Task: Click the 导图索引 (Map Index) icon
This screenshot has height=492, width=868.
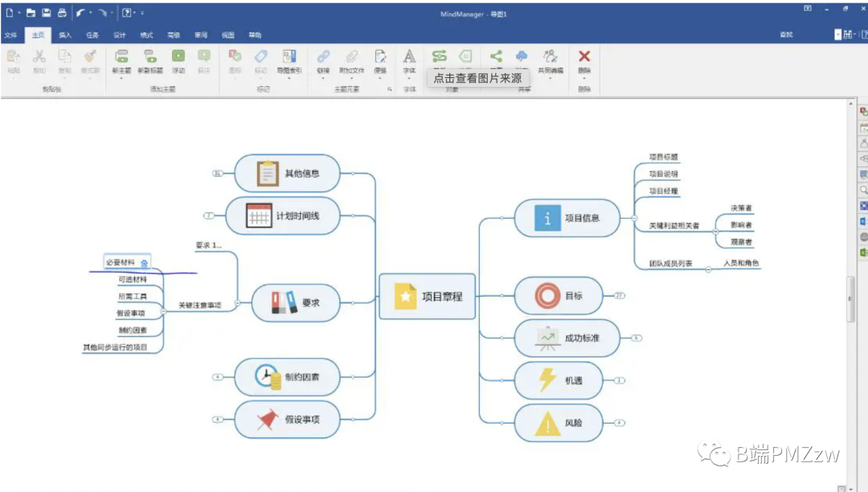Action: [x=289, y=57]
